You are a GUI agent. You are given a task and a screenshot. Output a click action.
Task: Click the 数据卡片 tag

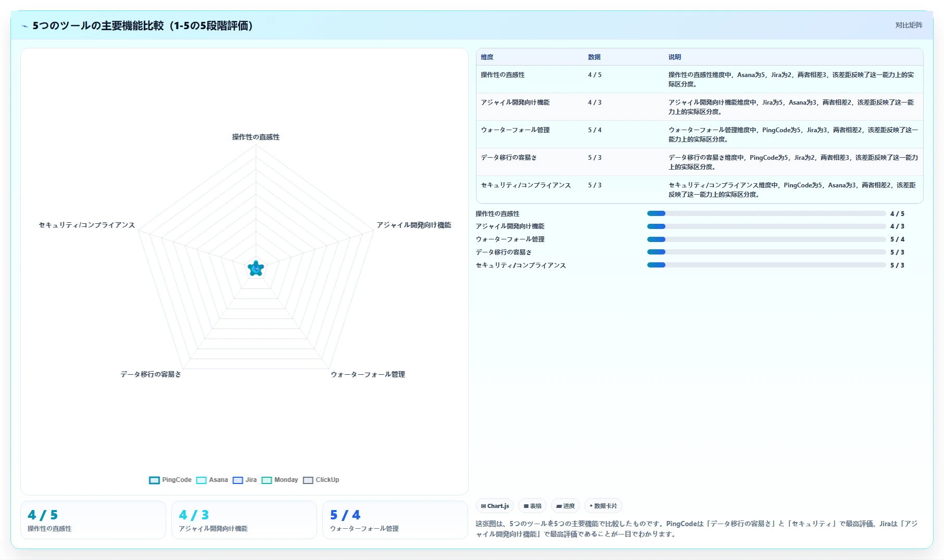click(603, 506)
